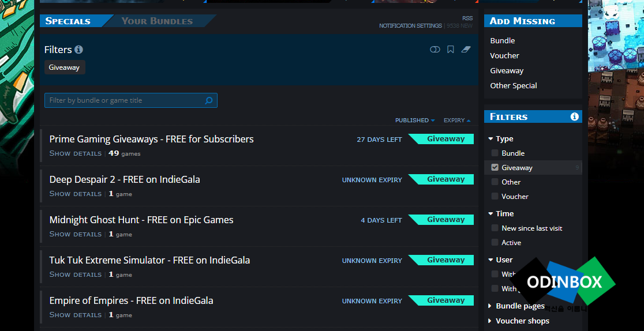Viewport: 644px width, 331px height.
Task: Click Giveaway badge on Midnight Ghost Hunt row
Action: (441, 220)
